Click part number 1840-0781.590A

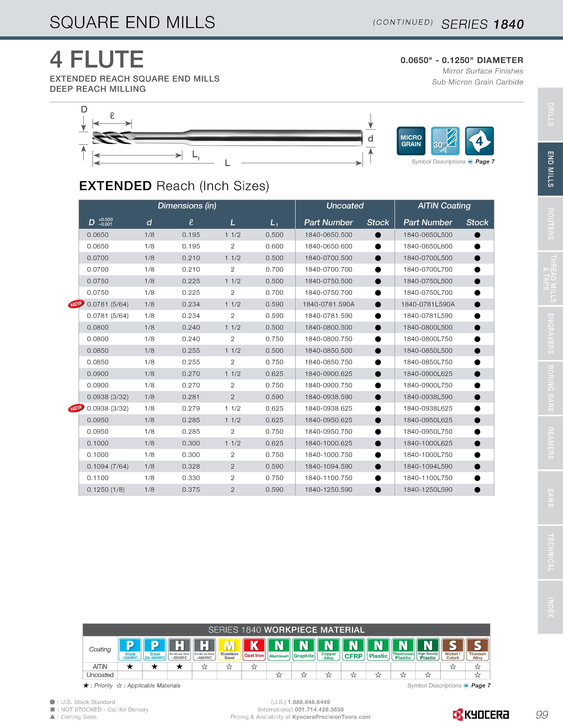pos(329,304)
